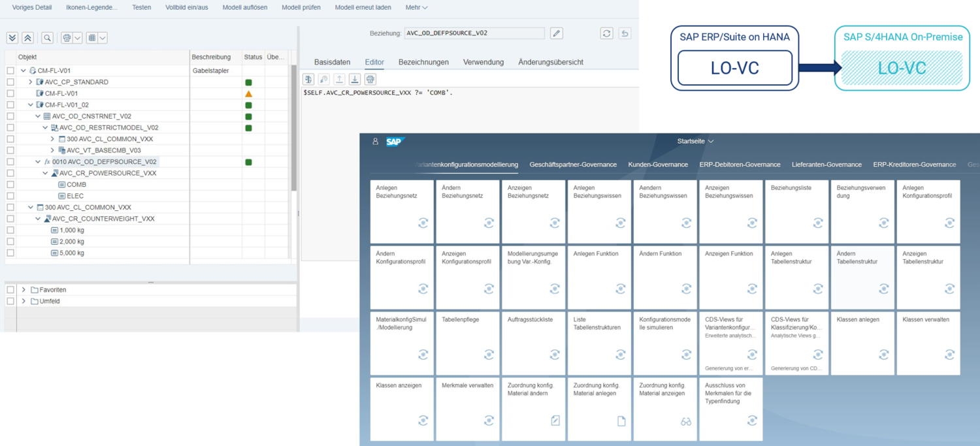Refresh the relationship with the circular arrows icon
This screenshot has width=980, height=446.
tap(607, 33)
